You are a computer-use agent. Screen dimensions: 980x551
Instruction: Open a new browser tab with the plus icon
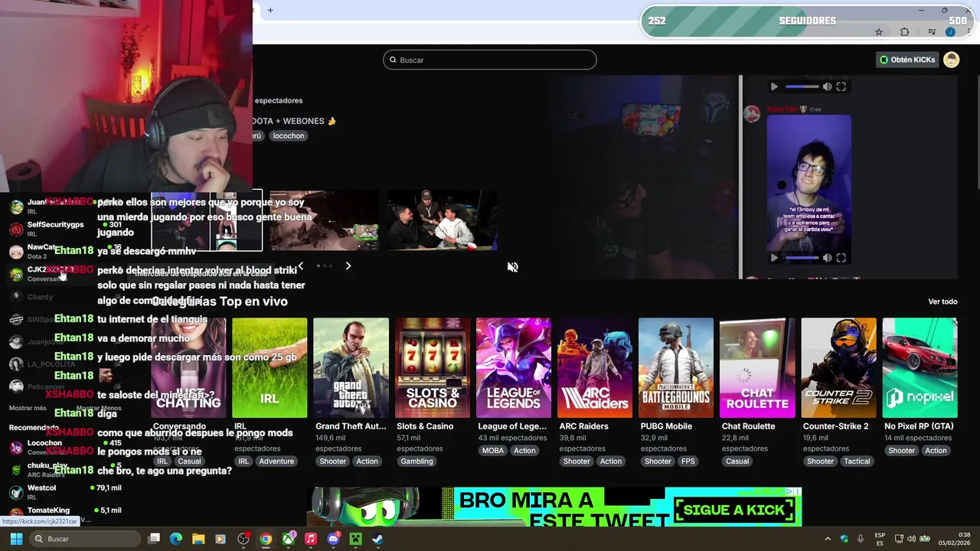tap(270, 10)
